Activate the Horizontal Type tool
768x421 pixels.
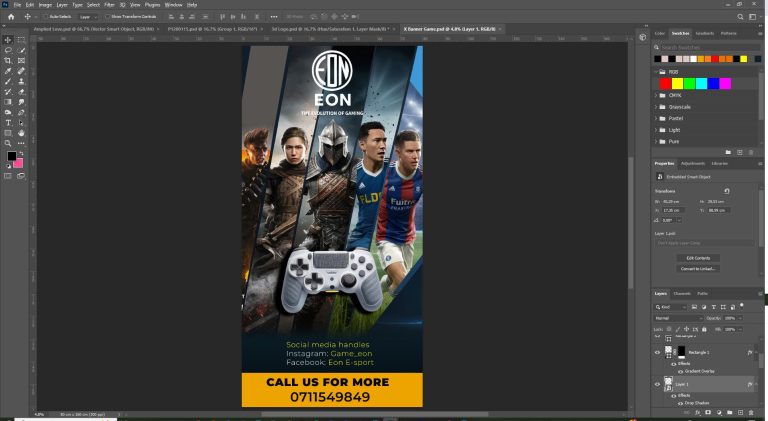(x=8, y=122)
